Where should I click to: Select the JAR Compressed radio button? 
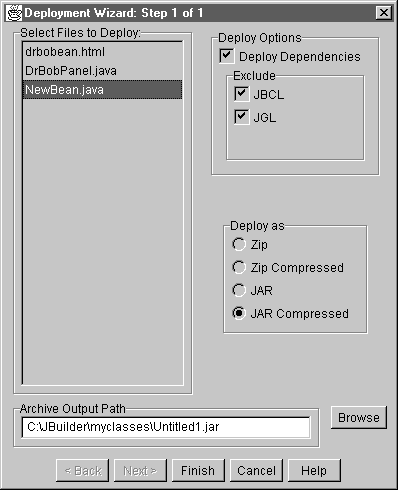(x=239, y=313)
